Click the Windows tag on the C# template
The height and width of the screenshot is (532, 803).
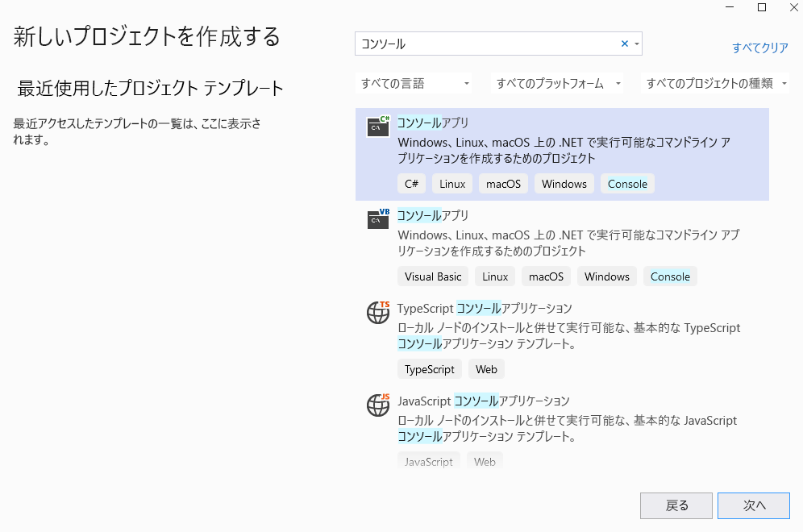(x=564, y=184)
